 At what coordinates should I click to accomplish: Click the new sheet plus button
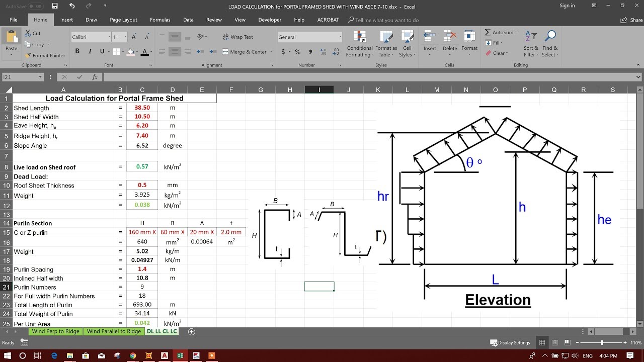click(192, 331)
